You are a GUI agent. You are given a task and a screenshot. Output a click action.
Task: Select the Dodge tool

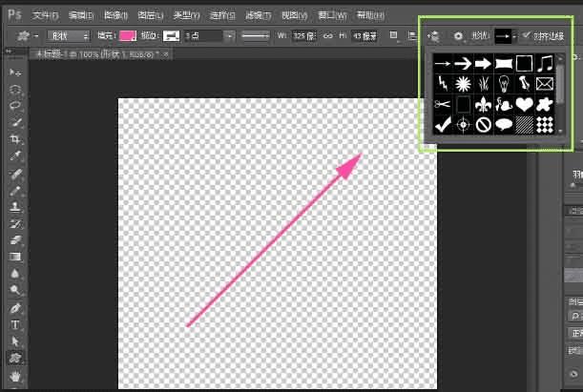(x=15, y=290)
